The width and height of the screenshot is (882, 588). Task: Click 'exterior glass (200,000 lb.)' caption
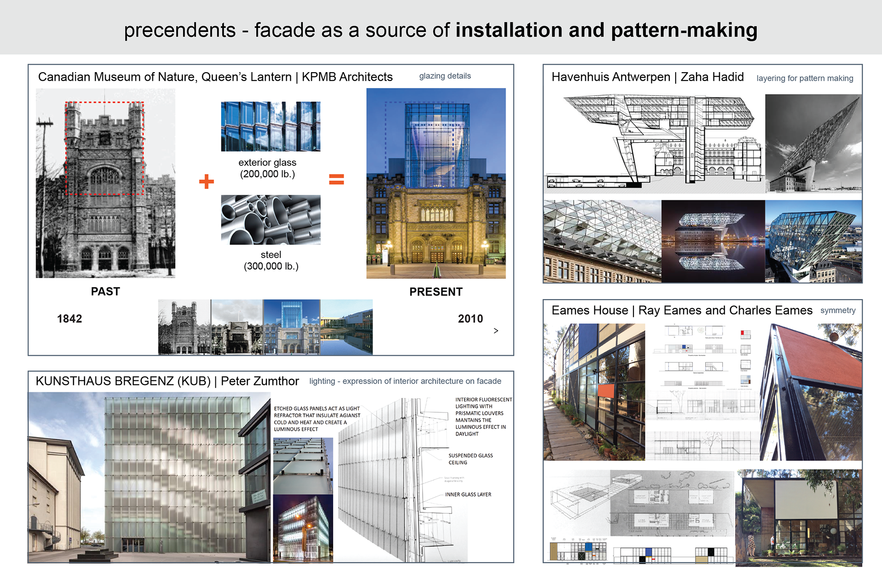point(267,168)
